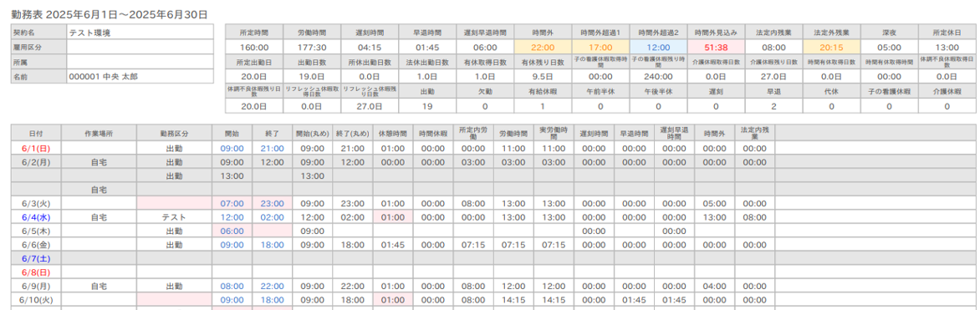Click the 法定外残業 value 20:15
This screenshot has width=980, height=310.
[x=829, y=47]
